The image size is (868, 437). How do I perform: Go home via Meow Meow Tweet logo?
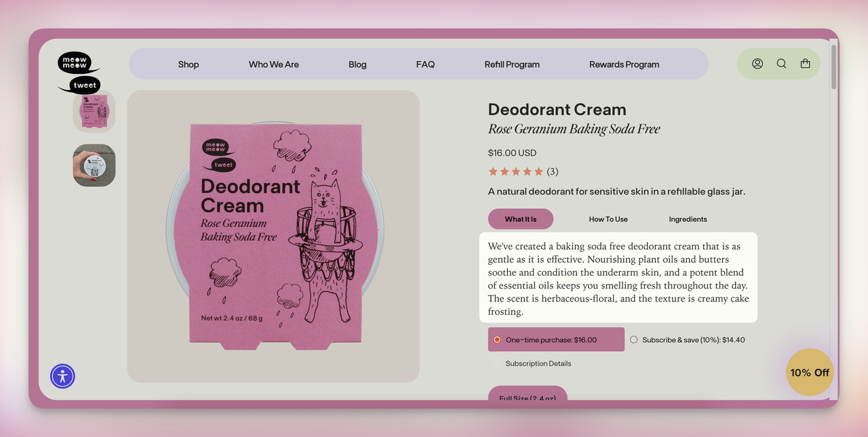[79, 72]
